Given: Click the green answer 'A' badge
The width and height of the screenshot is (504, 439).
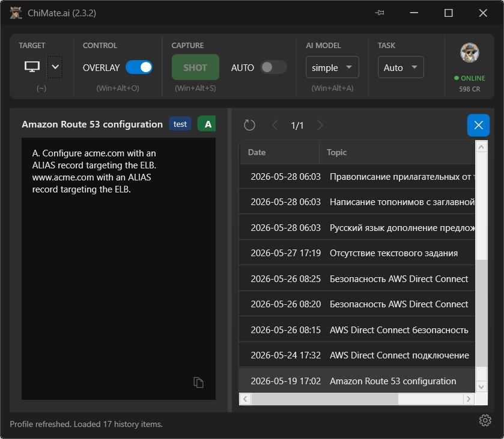Looking at the screenshot, I should click(207, 124).
